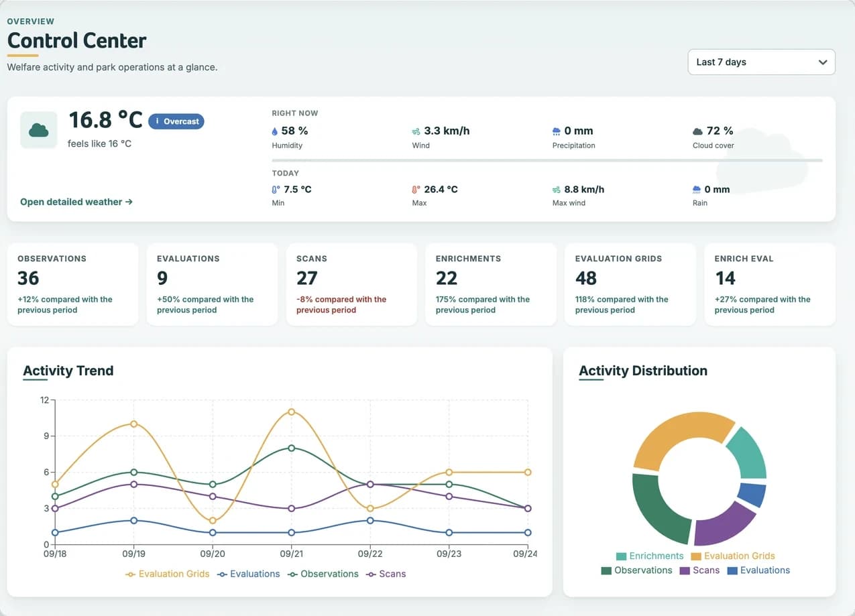Click '-8% compared with the previous period'

(341, 304)
